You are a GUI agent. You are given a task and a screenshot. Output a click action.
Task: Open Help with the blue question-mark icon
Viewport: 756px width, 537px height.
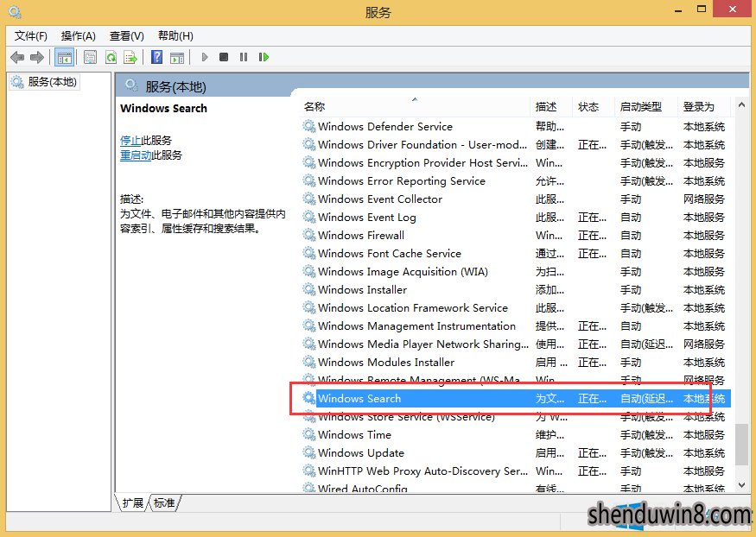pyautogui.click(x=156, y=57)
